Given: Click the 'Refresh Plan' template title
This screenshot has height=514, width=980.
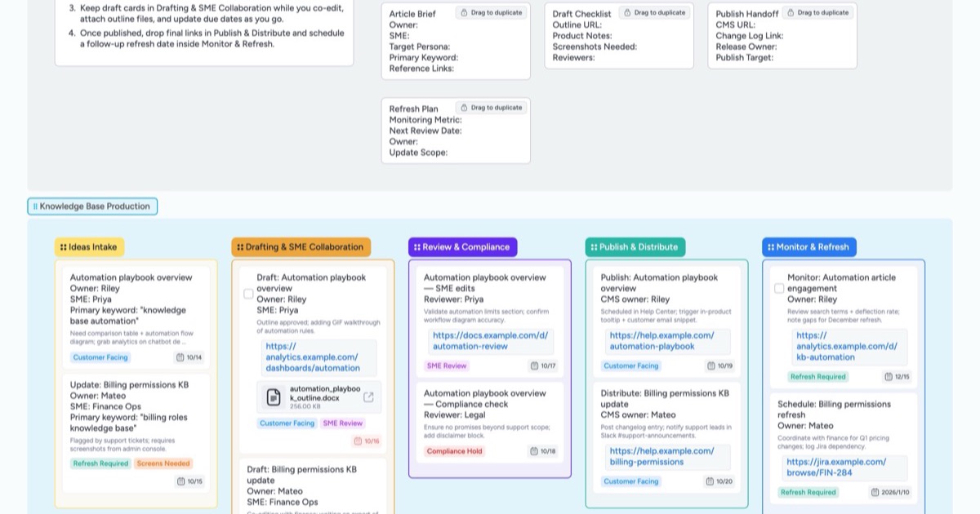Looking at the screenshot, I should (x=414, y=109).
